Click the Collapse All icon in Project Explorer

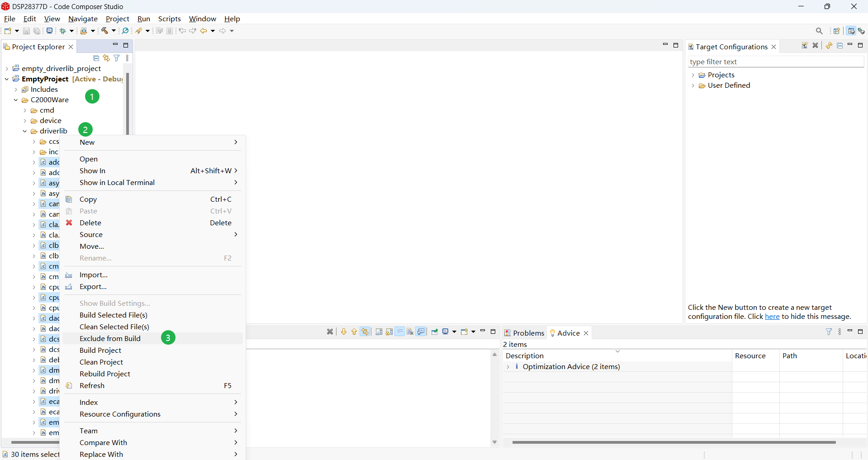pos(96,58)
